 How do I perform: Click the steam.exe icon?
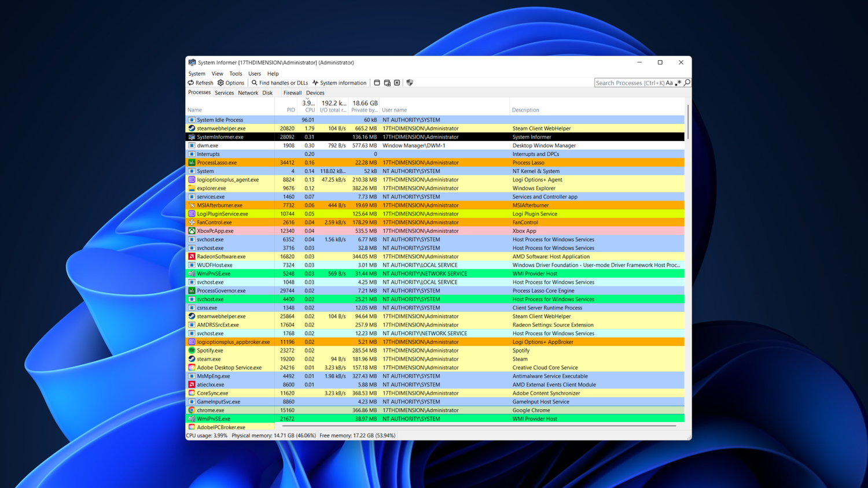(192, 359)
